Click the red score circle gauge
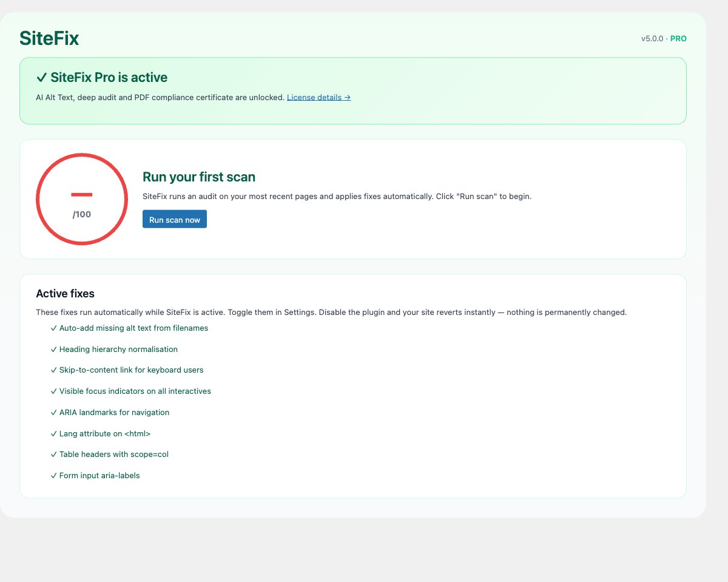 (x=82, y=199)
